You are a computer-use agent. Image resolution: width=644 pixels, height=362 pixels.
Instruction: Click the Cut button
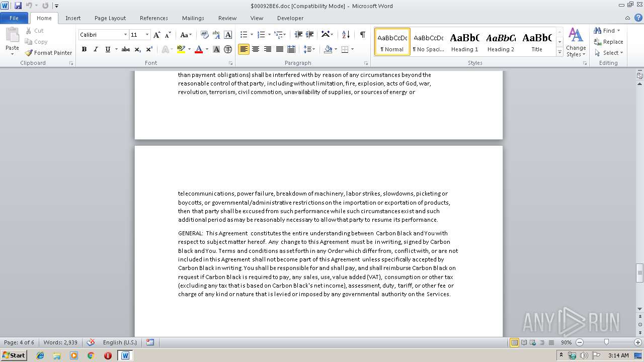click(x=35, y=31)
